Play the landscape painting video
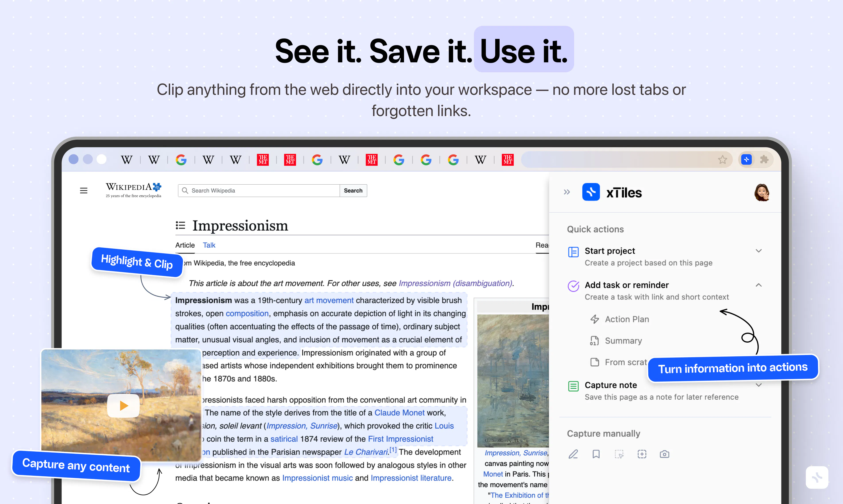Screen dimensions: 843x504 (x=123, y=405)
